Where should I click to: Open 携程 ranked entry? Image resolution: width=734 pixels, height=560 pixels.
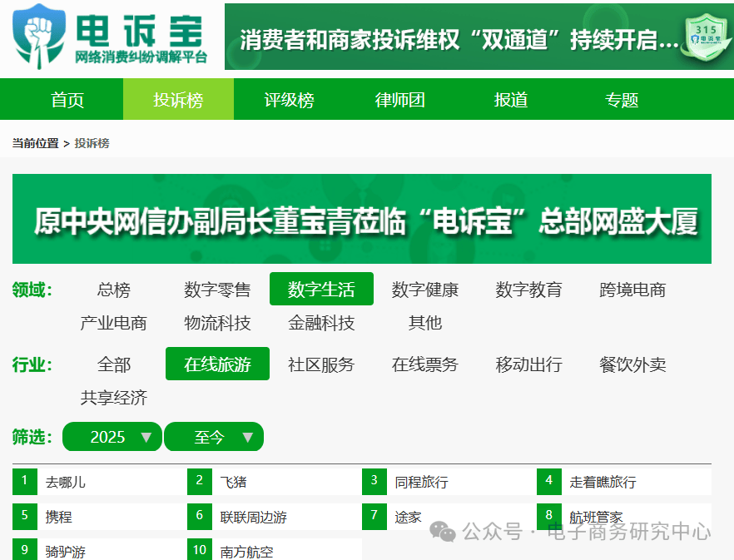[100, 517]
